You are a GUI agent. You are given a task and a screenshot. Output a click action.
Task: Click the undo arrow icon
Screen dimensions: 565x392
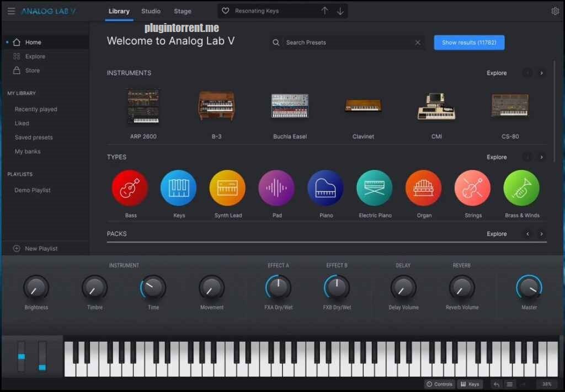coord(496,384)
